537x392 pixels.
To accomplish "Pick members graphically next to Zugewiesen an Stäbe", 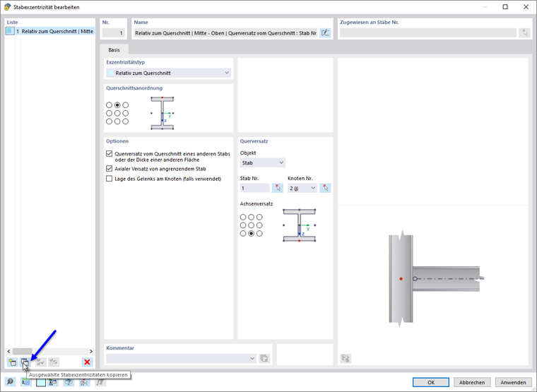I will [x=524, y=33].
